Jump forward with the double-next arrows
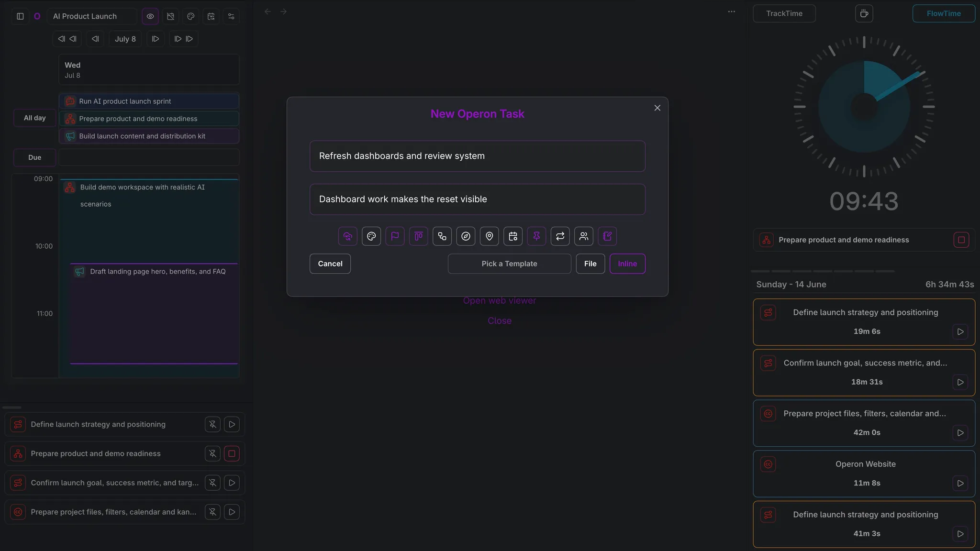 (184, 39)
